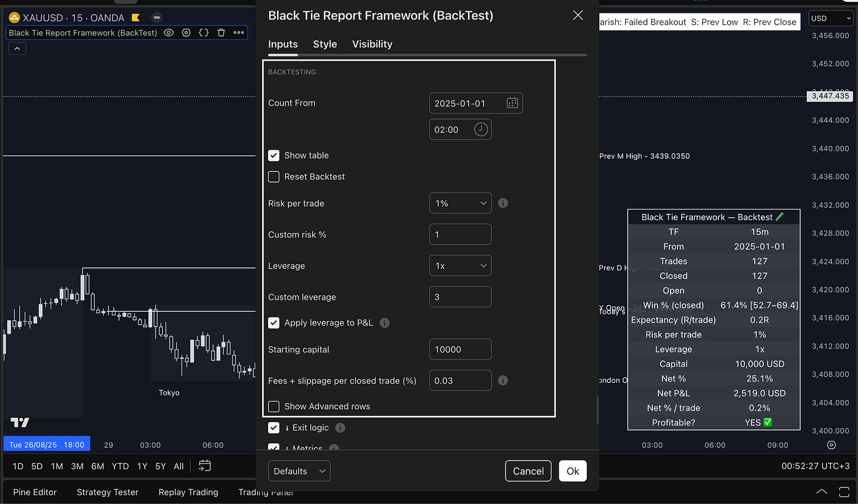The image size is (858, 504).
Task: Click Custom leverage input
Action: point(460,297)
